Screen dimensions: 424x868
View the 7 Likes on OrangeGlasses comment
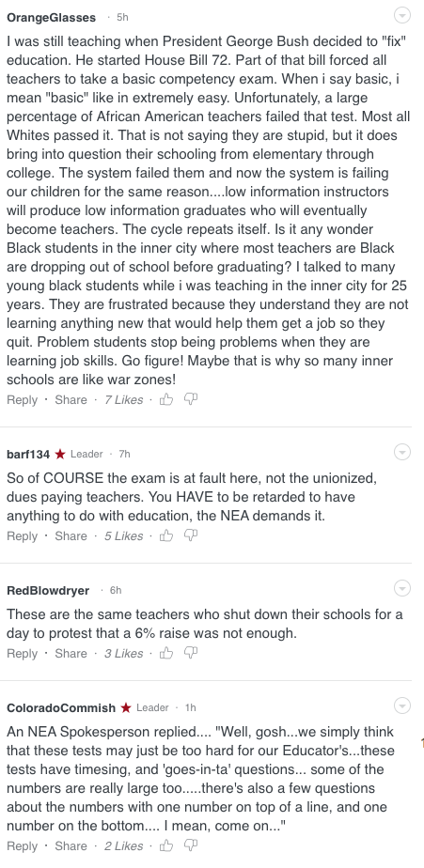coord(123,399)
